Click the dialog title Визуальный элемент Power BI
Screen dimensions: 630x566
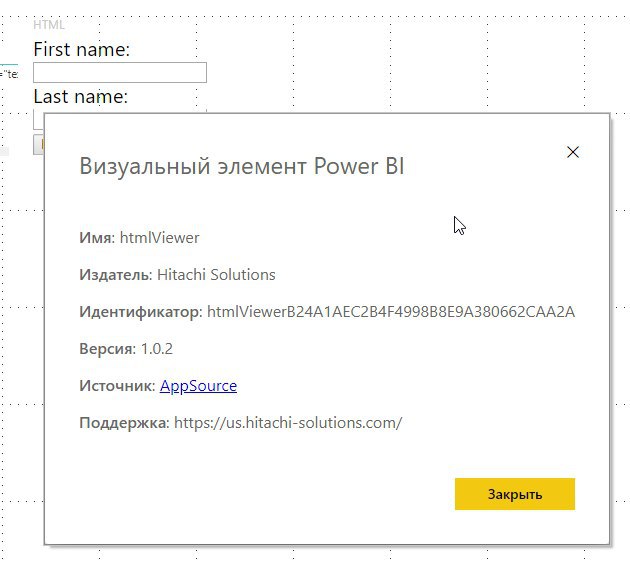242,166
